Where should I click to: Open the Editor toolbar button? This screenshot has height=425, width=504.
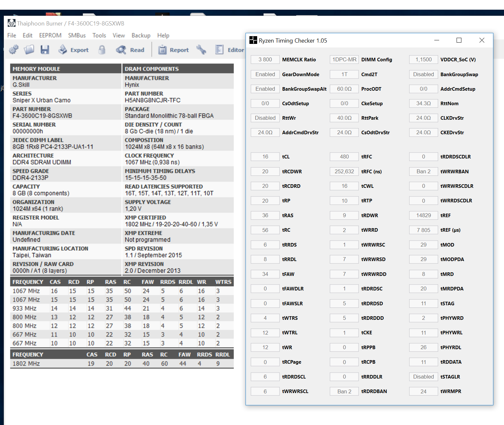click(x=230, y=50)
